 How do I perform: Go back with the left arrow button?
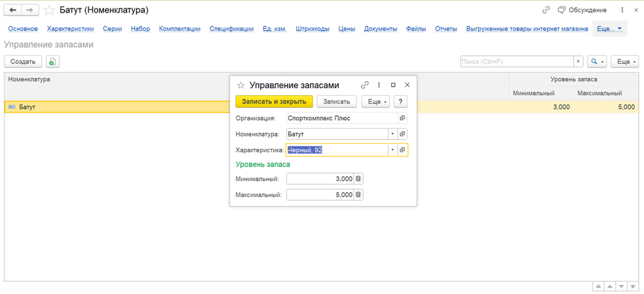[12, 10]
